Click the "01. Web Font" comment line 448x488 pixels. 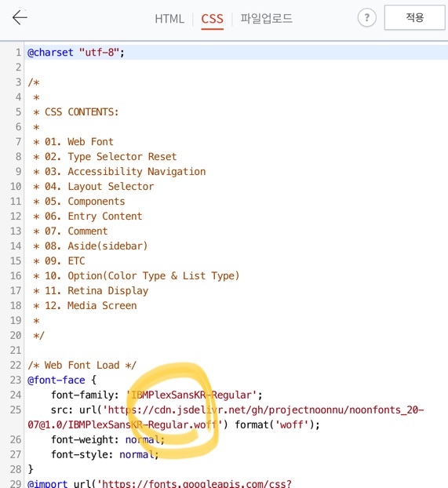click(x=74, y=142)
